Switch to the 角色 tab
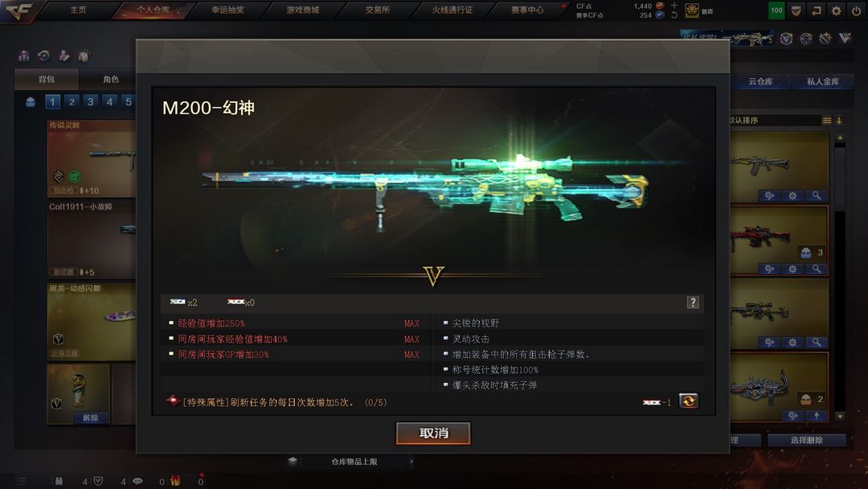 point(110,79)
